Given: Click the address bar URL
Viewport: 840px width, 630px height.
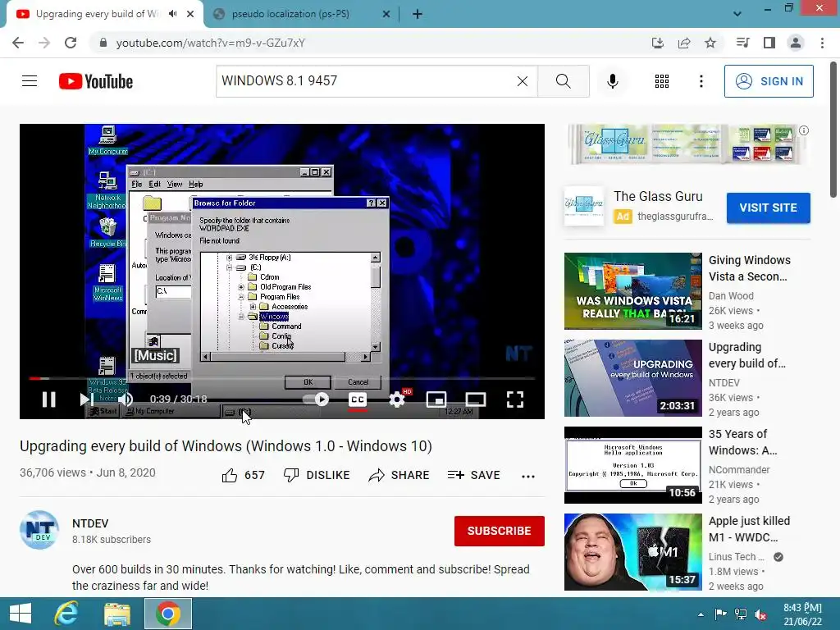Looking at the screenshot, I should (x=211, y=43).
